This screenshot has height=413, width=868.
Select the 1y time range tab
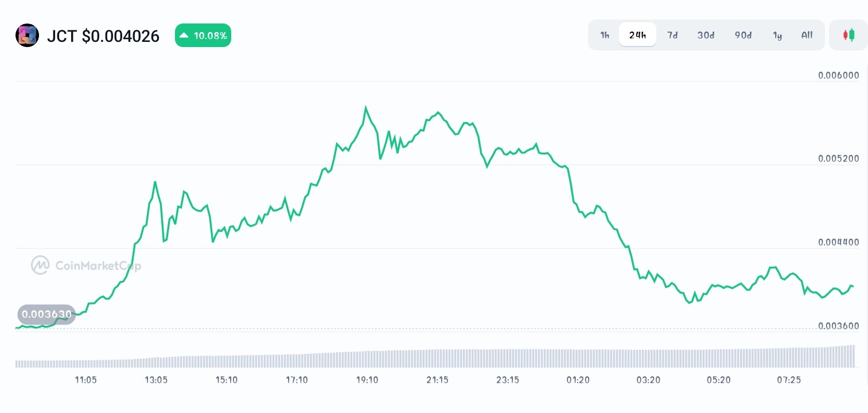pos(777,35)
